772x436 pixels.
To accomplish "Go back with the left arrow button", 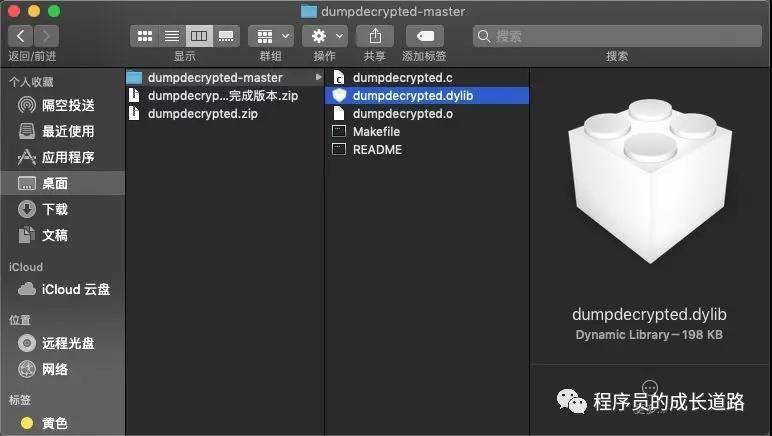I will click(x=21, y=36).
